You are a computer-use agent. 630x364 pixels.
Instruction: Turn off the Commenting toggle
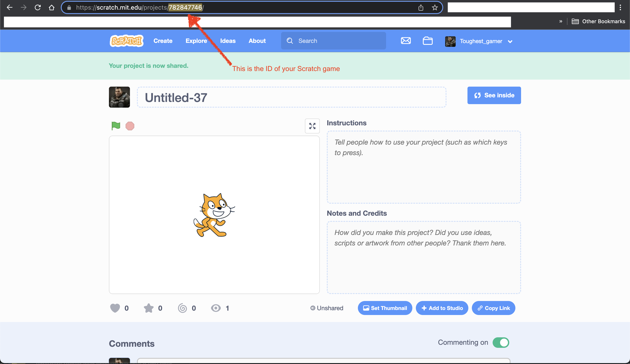(501, 343)
